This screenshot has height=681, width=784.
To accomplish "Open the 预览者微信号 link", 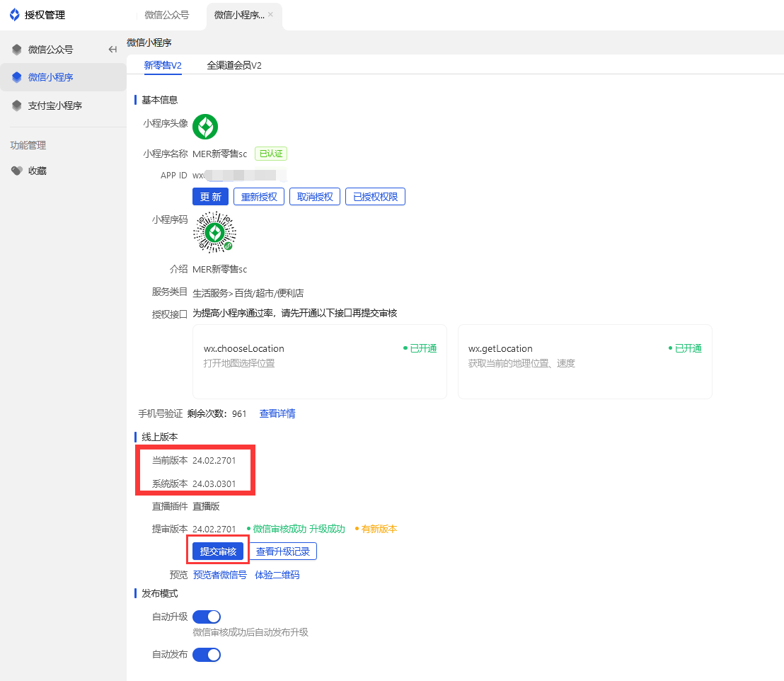I will 220,575.
